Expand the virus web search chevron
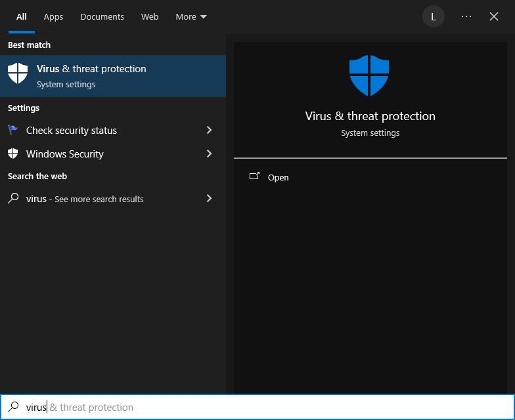The image size is (515, 420). 209,198
